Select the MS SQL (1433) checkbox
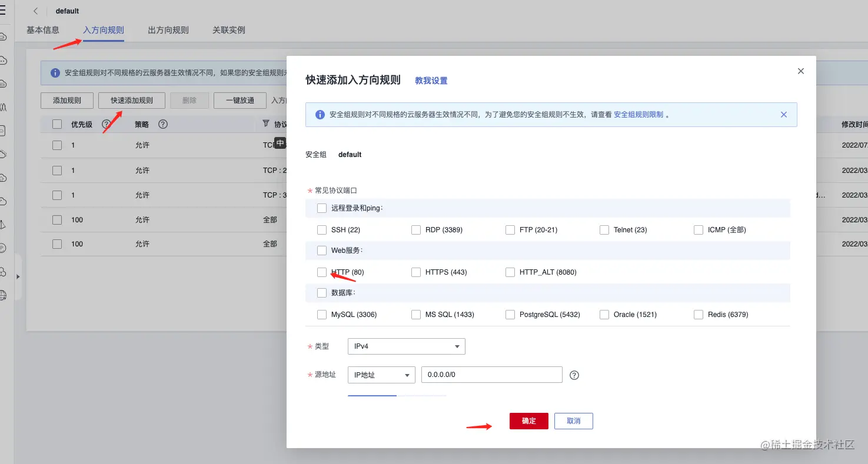 pos(416,315)
